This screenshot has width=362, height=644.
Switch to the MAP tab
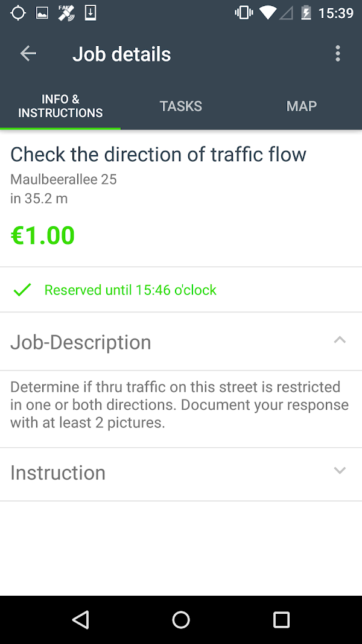pos(302,106)
